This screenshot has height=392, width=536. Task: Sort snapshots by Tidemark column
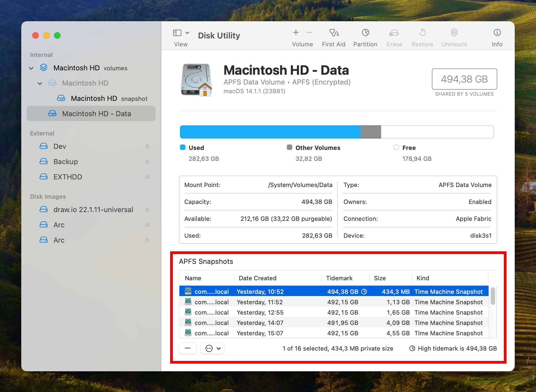tap(345, 278)
